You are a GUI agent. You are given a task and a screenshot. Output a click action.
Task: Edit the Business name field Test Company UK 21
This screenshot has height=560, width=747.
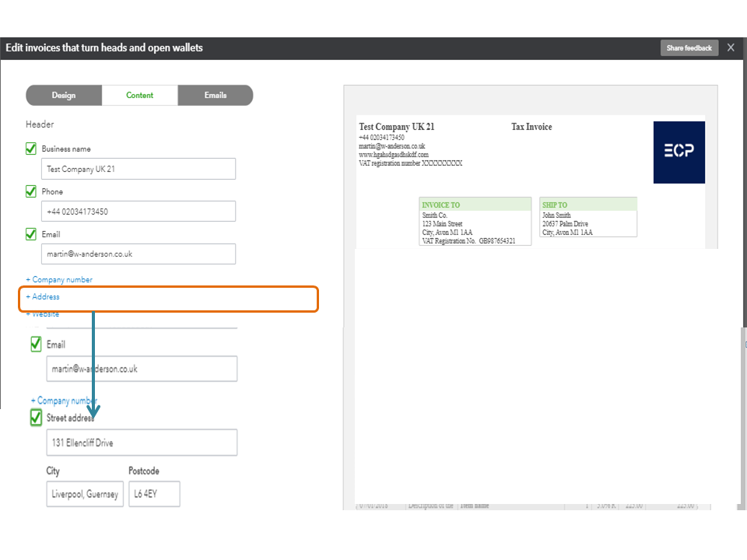tap(139, 169)
